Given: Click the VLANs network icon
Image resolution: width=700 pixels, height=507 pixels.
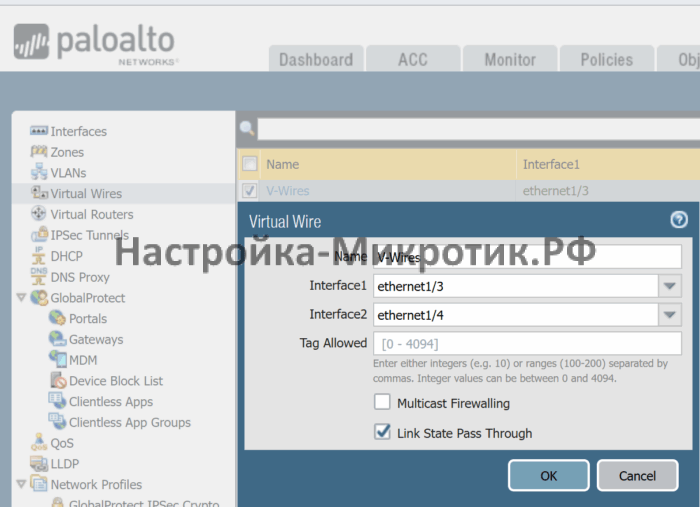Looking at the screenshot, I should [x=39, y=172].
